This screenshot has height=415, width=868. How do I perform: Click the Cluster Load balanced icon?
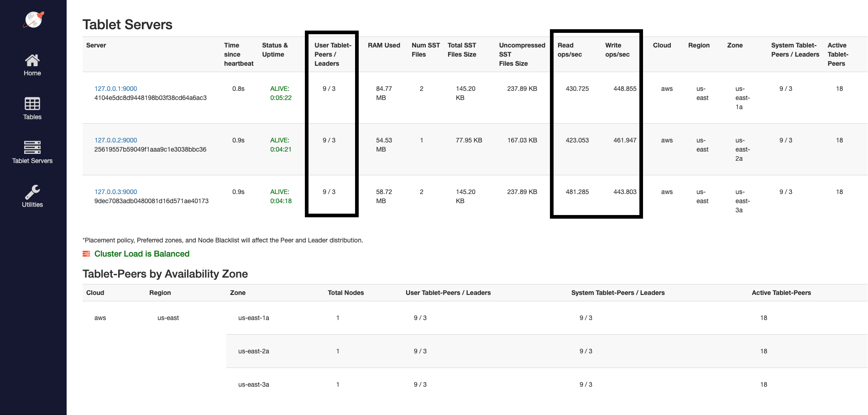[86, 254]
